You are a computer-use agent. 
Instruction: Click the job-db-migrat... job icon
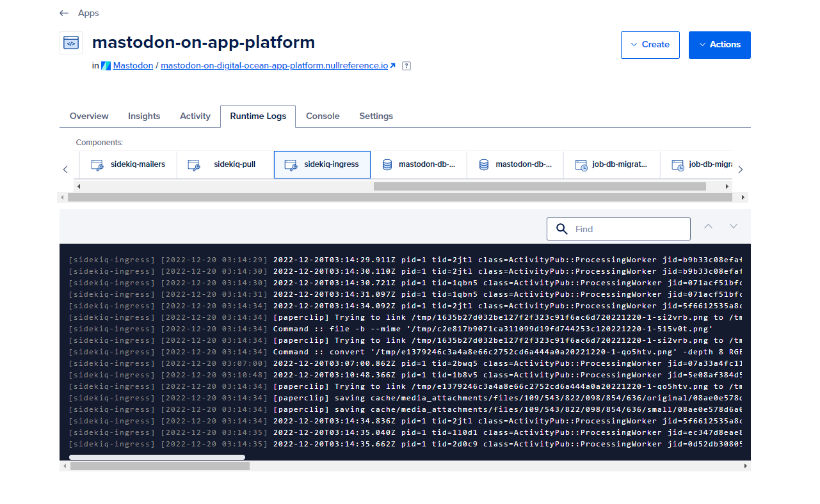pyautogui.click(x=581, y=165)
